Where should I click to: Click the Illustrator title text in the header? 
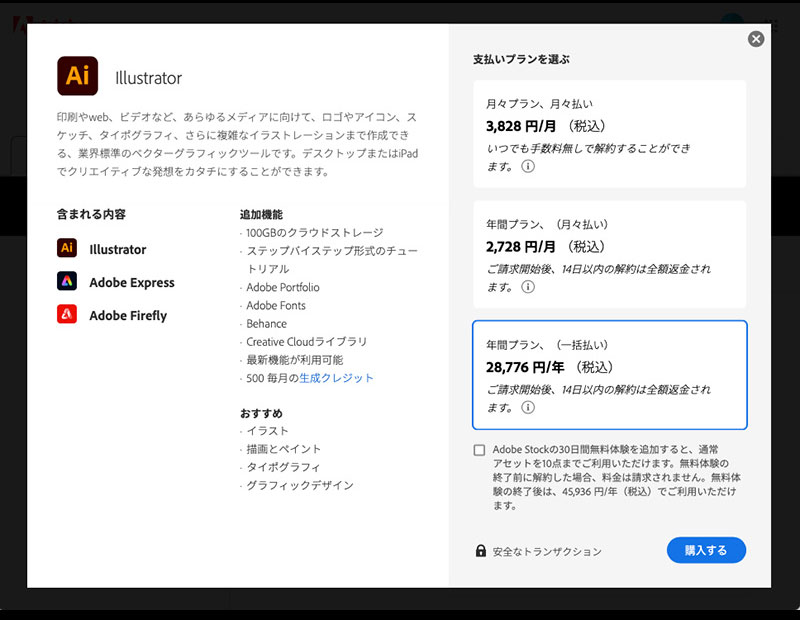coord(149,78)
